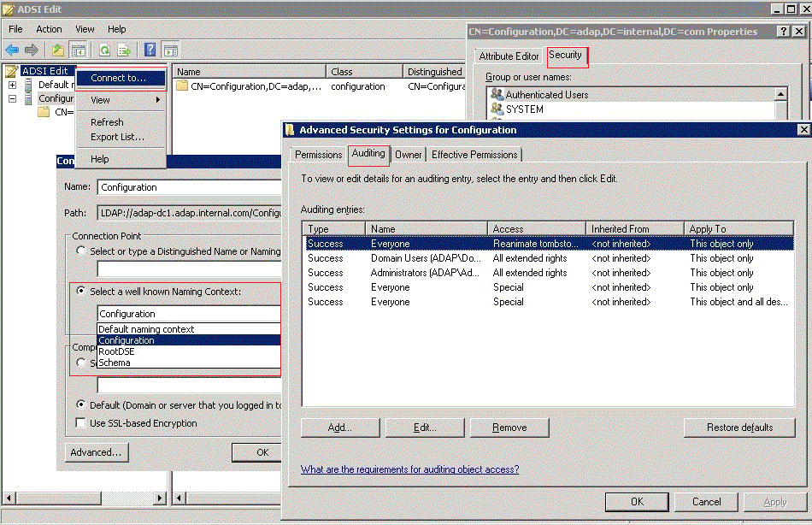
Task: Choose Configuration in the naming context list
Action: 189,340
